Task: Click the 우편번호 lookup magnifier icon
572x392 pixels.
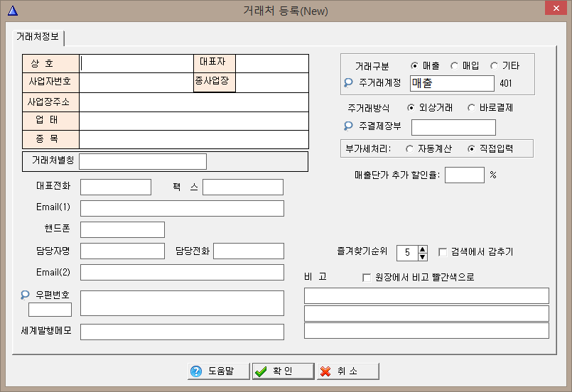Action: click(x=25, y=295)
